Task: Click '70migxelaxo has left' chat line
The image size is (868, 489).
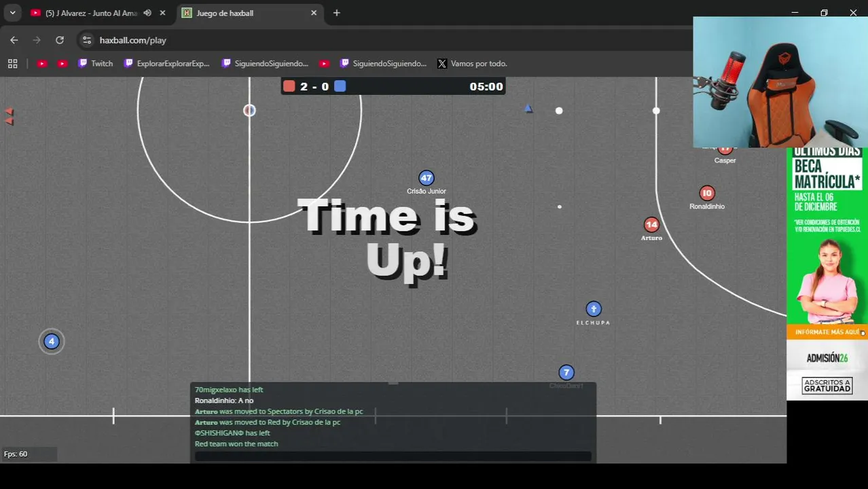Action: (229, 390)
